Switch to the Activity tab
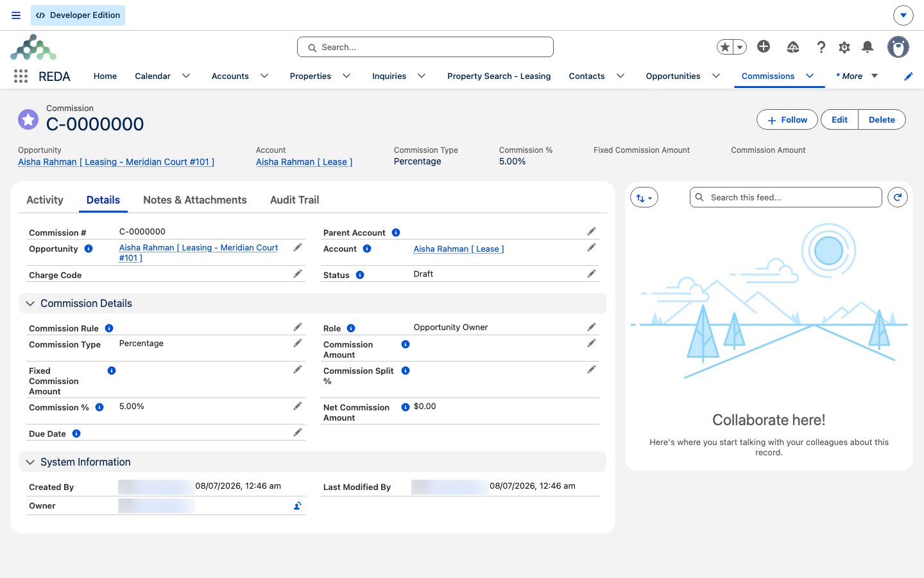The width and height of the screenshot is (924, 578). pyautogui.click(x=45, y=200)
